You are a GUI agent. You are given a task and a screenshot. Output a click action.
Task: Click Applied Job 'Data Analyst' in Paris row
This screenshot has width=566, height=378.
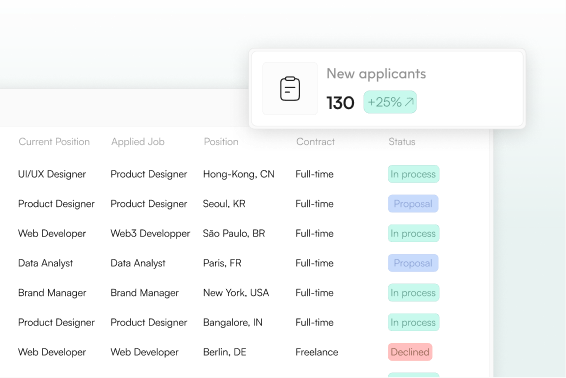point(138,263)
